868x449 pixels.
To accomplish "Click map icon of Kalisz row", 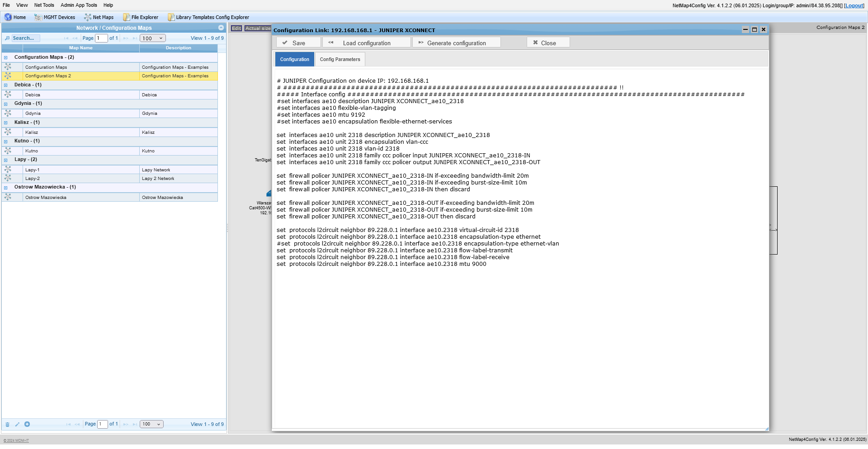I will 8,132.
